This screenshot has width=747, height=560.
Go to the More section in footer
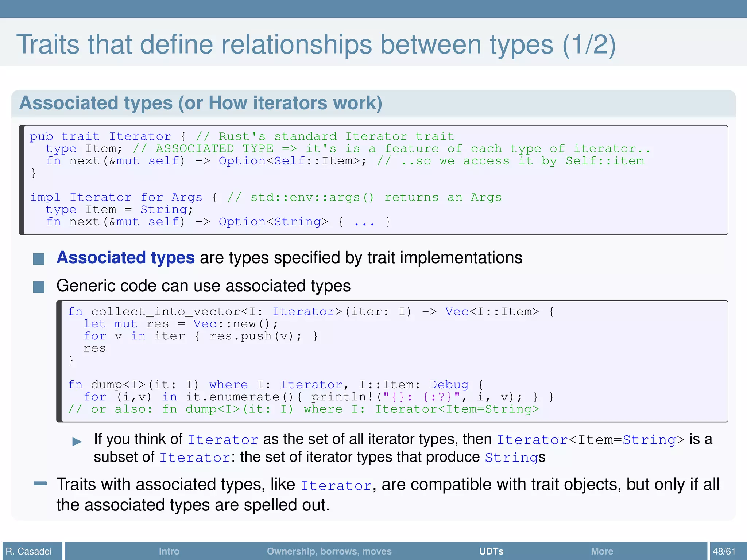tap(602, 551)
